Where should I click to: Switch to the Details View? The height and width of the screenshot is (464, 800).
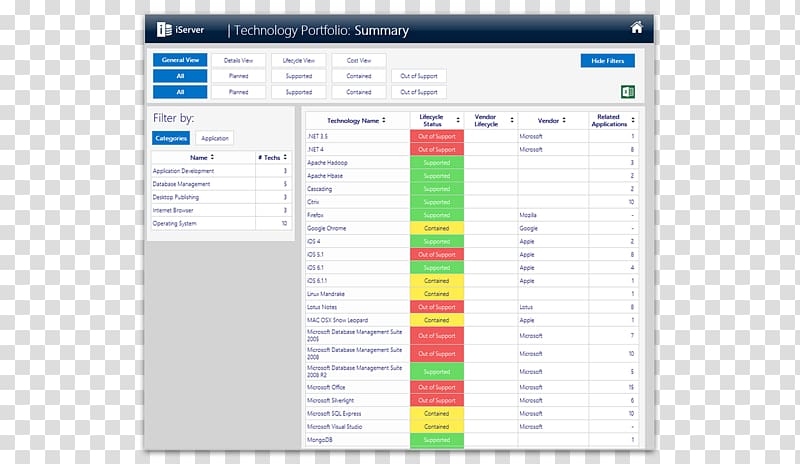[x=238, y=60]
